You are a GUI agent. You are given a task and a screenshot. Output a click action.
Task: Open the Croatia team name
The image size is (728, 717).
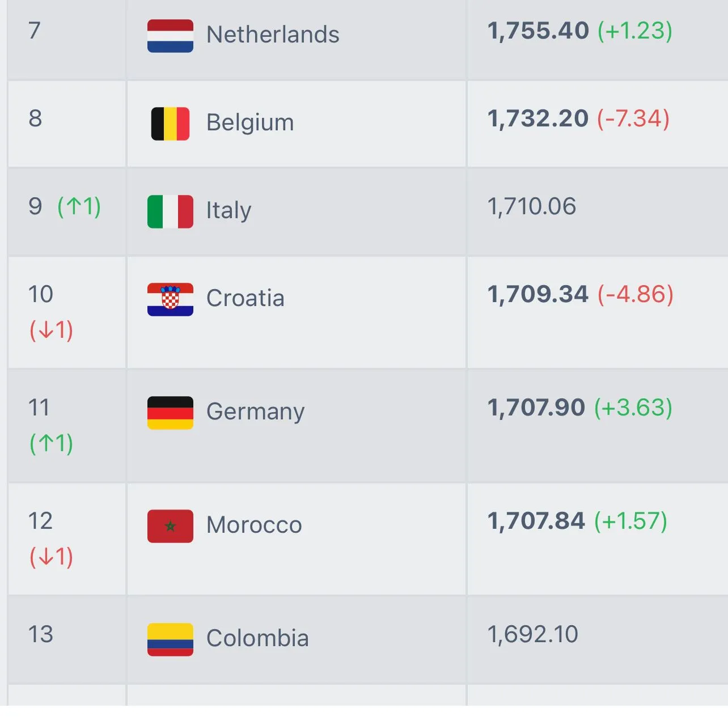pos(245,298)
